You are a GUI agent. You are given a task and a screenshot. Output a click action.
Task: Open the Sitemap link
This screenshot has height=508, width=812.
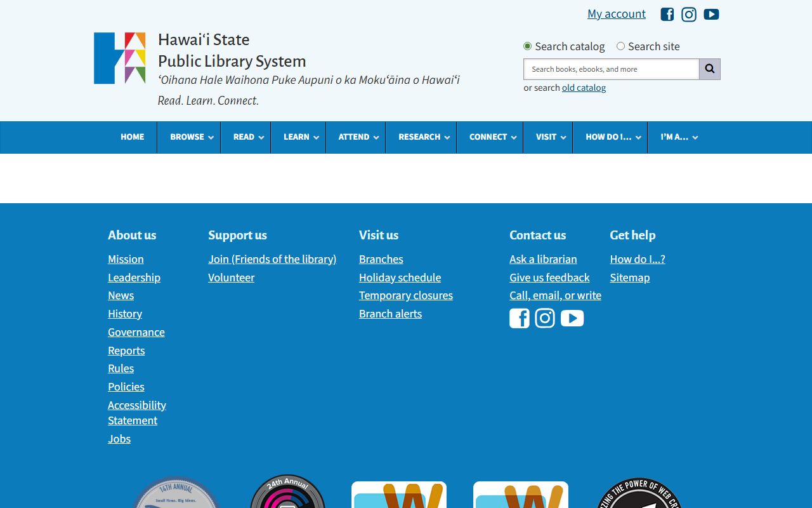(x=630, y=277)
